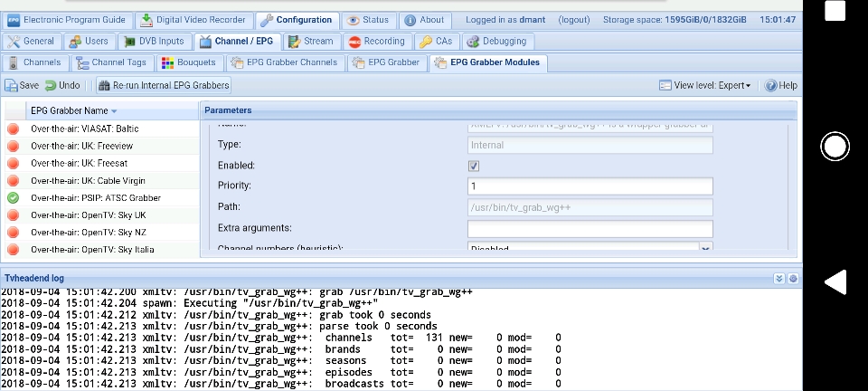Image resolution: width=868 pixels, height=391 pixels.
Task: Click the logout link
Action: 574,20
